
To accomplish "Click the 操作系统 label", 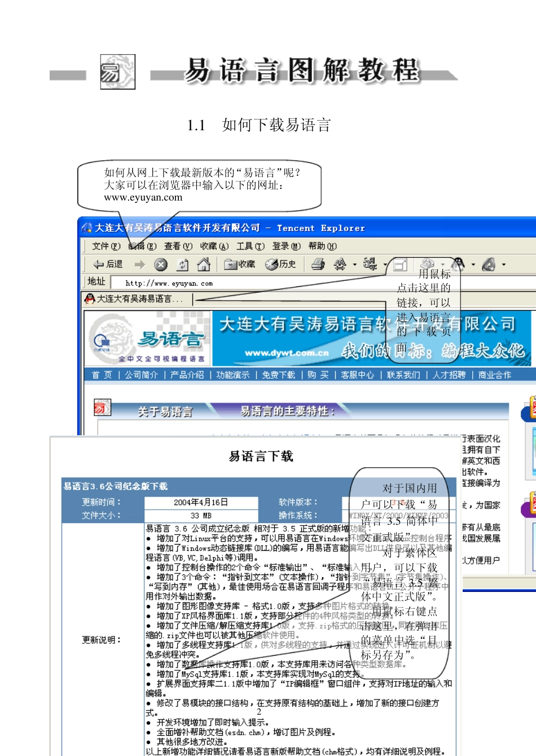I will (298, 515).
